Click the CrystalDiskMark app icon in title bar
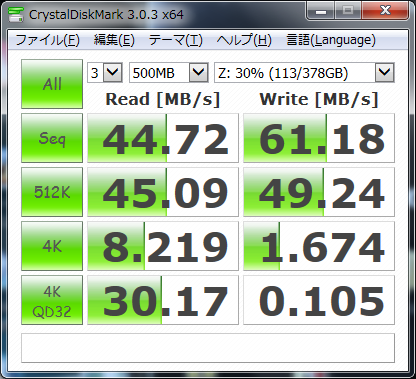 pyautogui.click(x=16, y=14)
